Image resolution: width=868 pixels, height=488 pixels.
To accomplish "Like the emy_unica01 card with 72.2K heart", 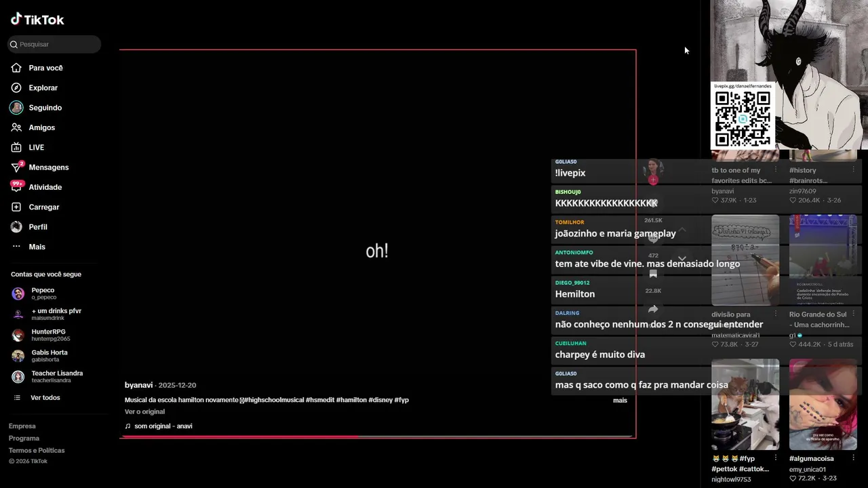I will [x=793, y=479].
